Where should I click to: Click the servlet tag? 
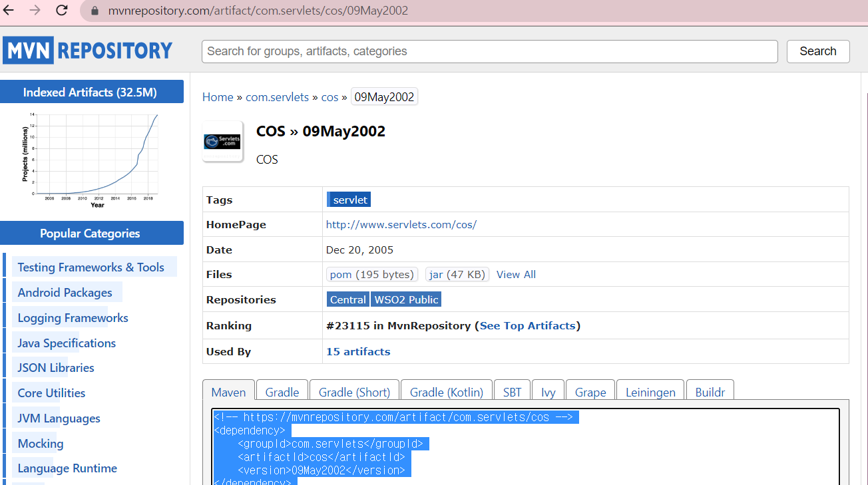(x=348, y=200)
